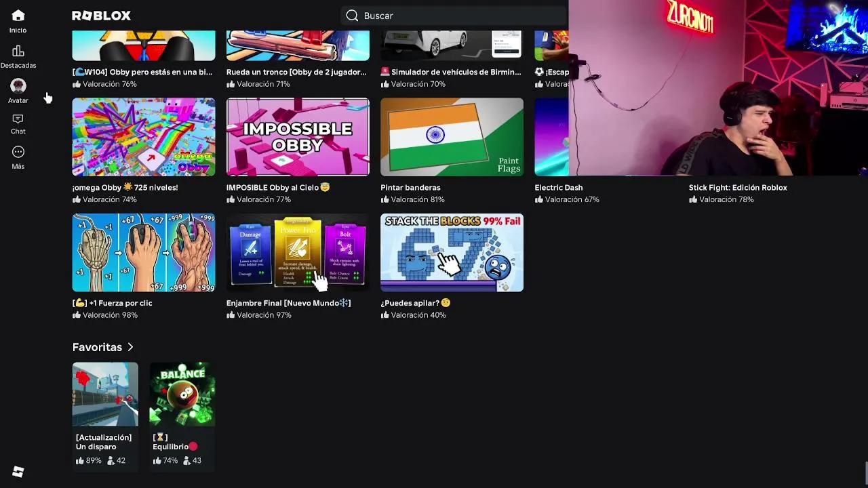Click the 'Equilibrio' favorite title
The width and height of the screenshot is (868, 488).
click(175, 442)
